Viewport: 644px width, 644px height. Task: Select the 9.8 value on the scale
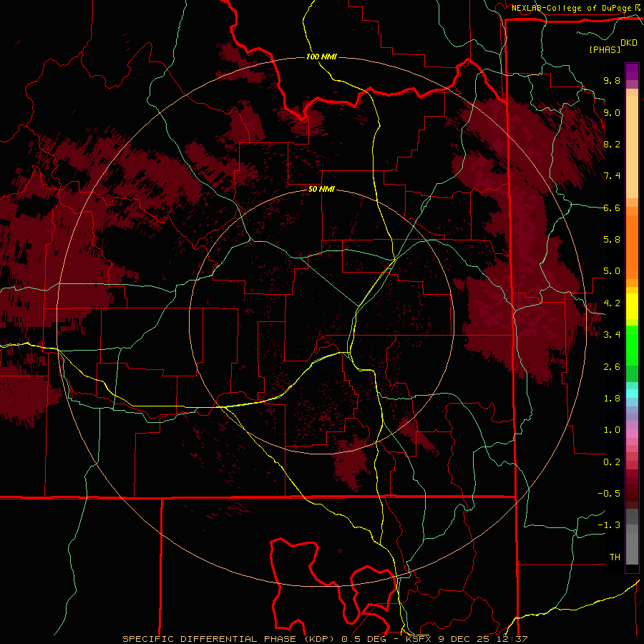(612, 80)
